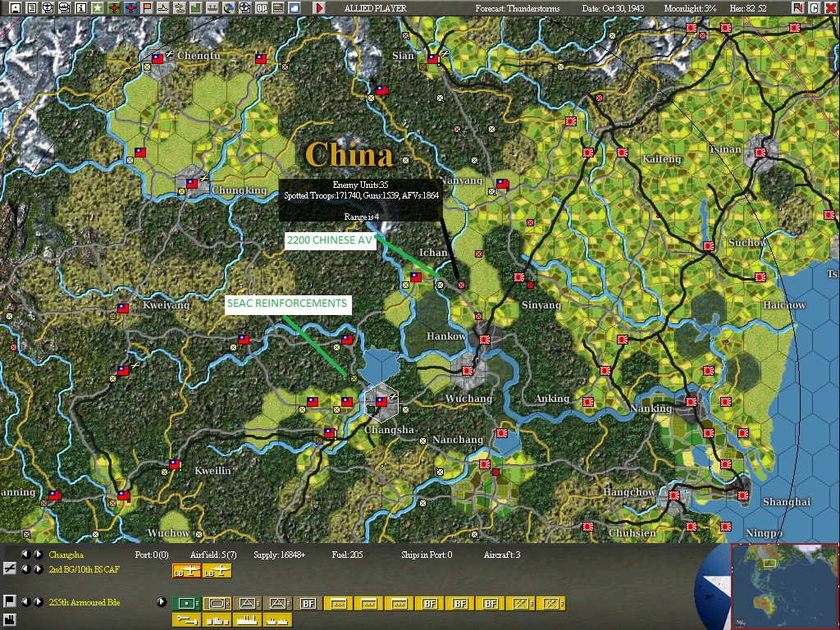Click the Aircraft: 3 value
The width and height of the screenshot is (840, 630).
pos(501,555)
